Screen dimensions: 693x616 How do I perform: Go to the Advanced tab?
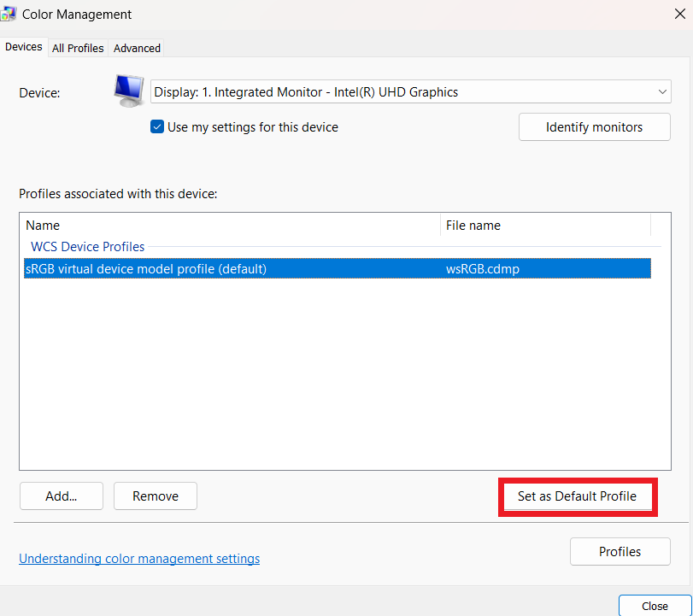point(137,48)
